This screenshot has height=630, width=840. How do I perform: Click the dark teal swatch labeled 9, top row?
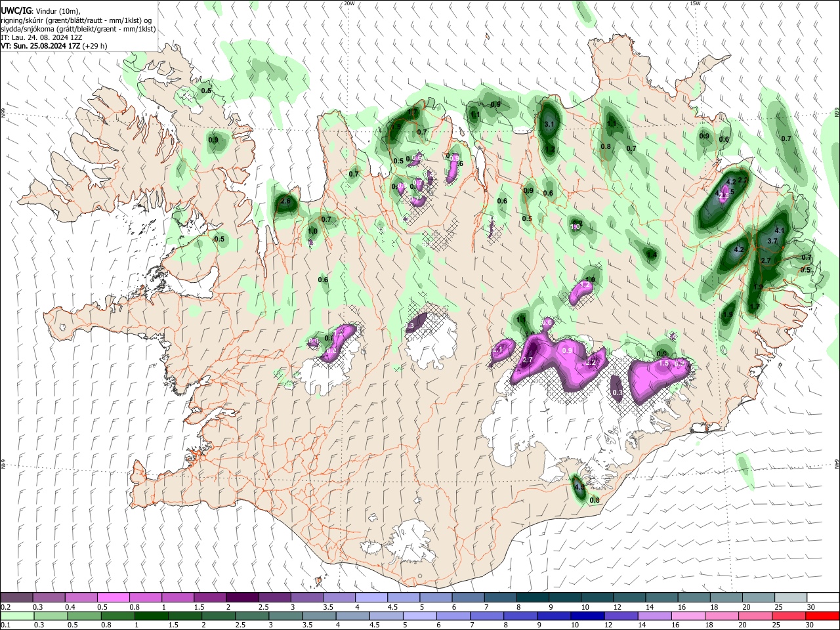pyautogui.click(x=565, y=598)
